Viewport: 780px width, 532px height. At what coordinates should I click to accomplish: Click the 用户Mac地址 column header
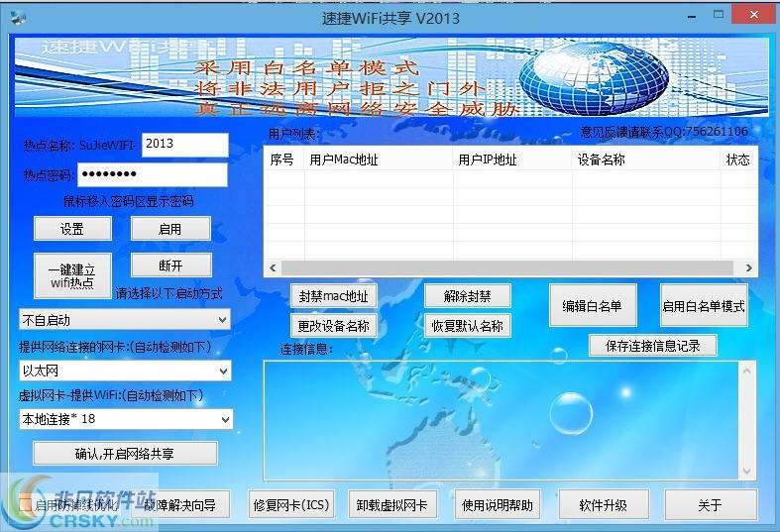click(x=379, y=160)
